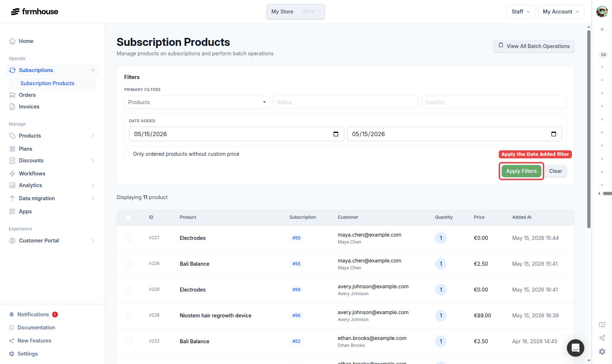Check the row #222 Bali Balance checkbox

click(x=129, y=342)
